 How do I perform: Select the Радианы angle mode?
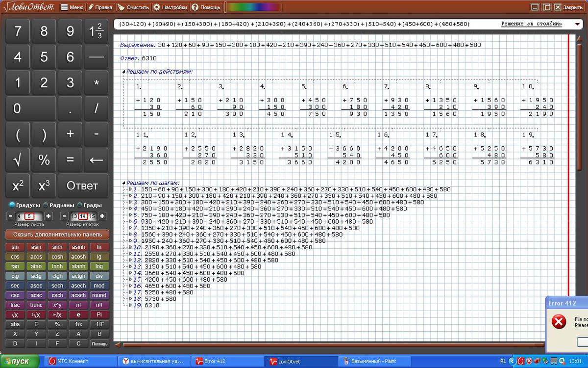point(46,205)
